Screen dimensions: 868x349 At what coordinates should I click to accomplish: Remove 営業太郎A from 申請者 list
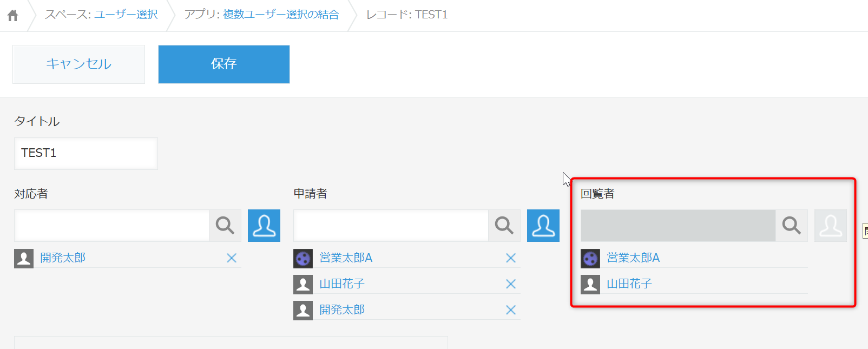pos(511,258)
